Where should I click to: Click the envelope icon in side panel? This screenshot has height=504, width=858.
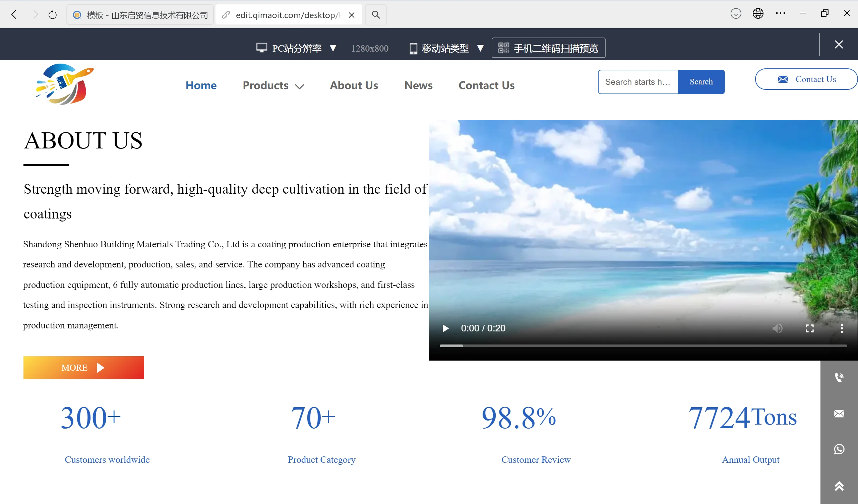[x=839, y=414]
